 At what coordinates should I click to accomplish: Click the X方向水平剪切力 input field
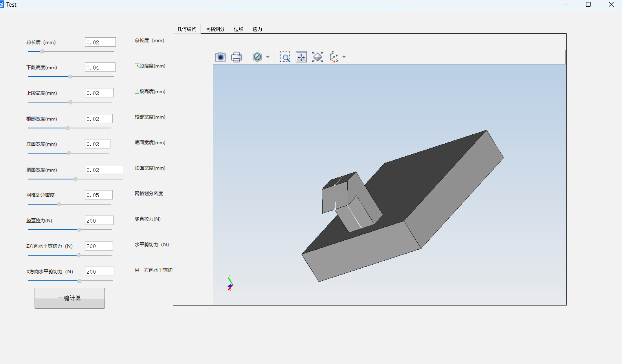[x=99, y=271]
